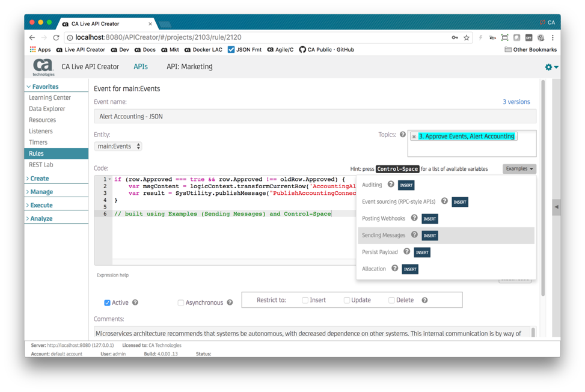Remove the Approve Events topic tag
The image size is (585, 392).
414,136
